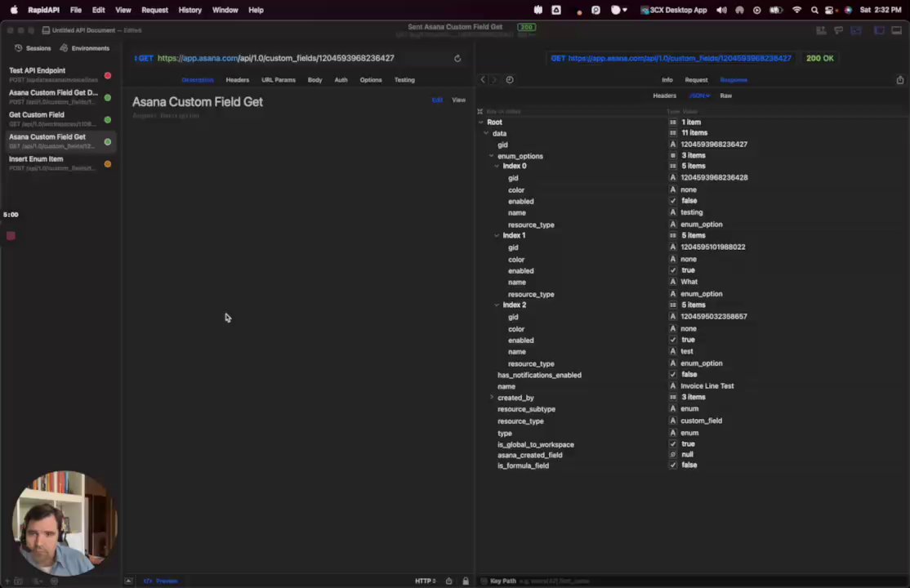910x588 pixels.
Task: Click the is_global_to_workspace checkbox value
Action: 672,444
